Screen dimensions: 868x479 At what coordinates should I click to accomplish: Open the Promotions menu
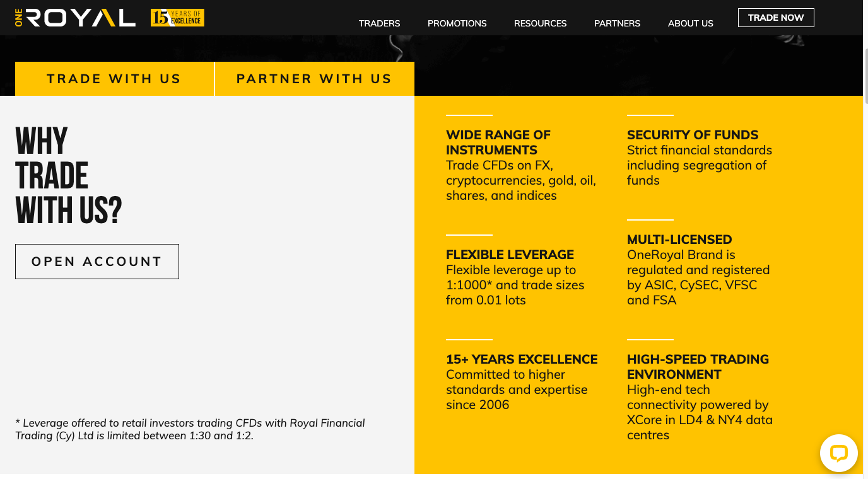(x=457, y=23)
